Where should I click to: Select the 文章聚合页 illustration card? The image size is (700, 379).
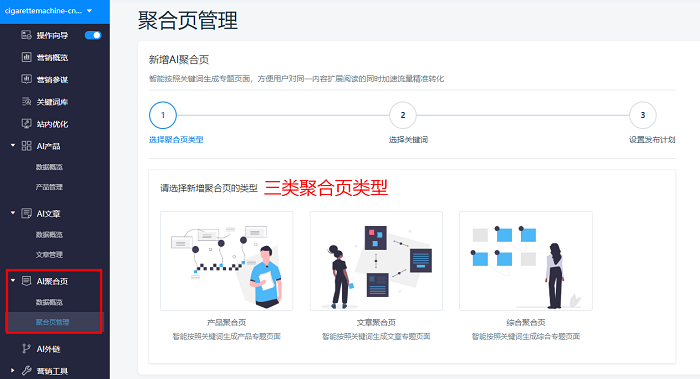(x=376, y=261)
